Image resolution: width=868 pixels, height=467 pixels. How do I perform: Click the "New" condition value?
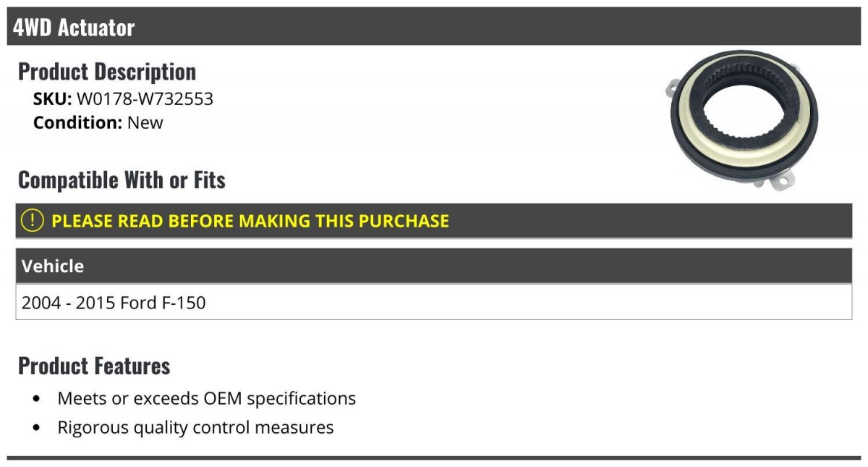click(145, 122)
